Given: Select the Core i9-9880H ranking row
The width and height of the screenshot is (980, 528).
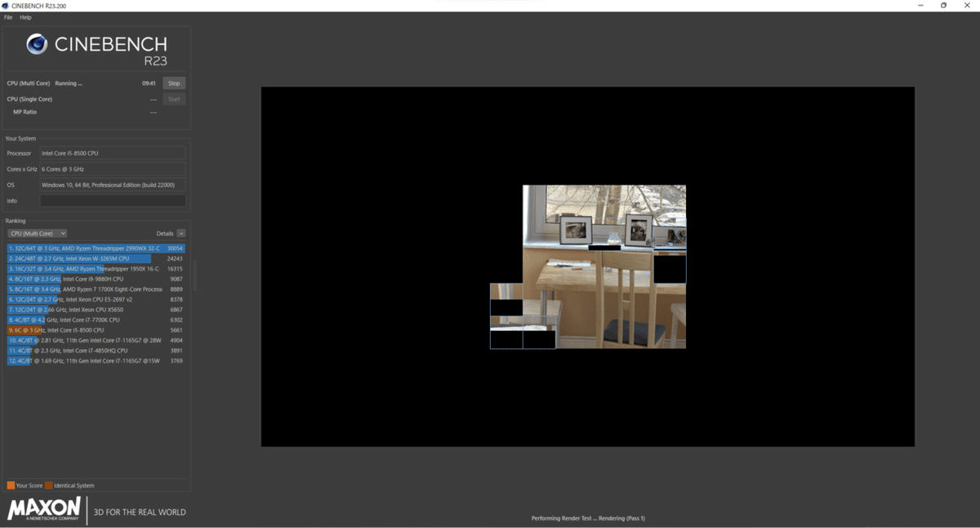Looking at the screenshot, I should pyautogui.click(x=96, y=279).
